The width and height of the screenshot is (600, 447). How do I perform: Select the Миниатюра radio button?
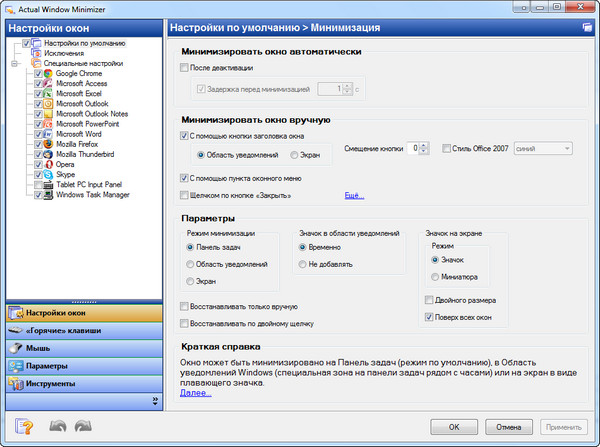click(435, 277)
